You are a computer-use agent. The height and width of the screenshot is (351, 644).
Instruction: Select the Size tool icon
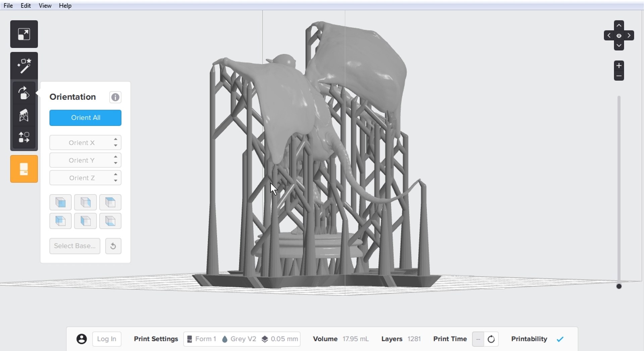(x=24, y=34)
